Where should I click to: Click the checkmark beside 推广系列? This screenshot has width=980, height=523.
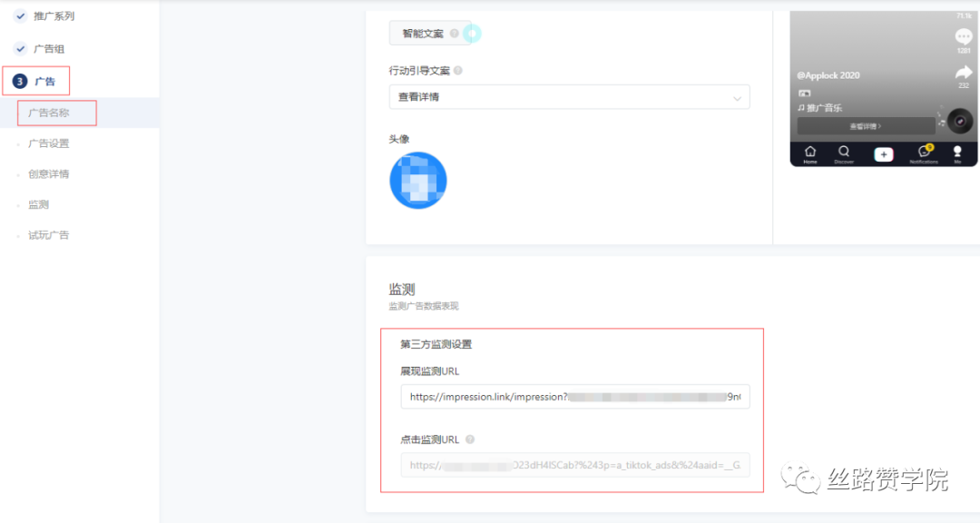pos(18,15)
